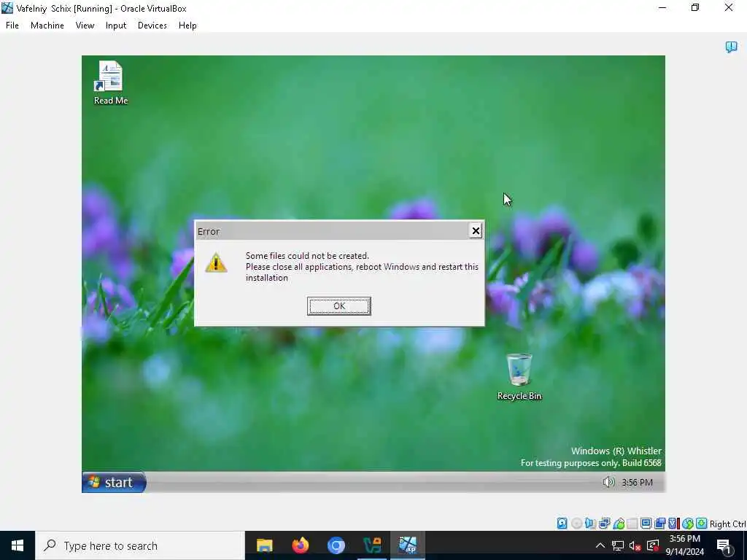The image size is (747, 560).
Task: Select the Recycle Bin desktop icon
Action: (x=519, y=377)
